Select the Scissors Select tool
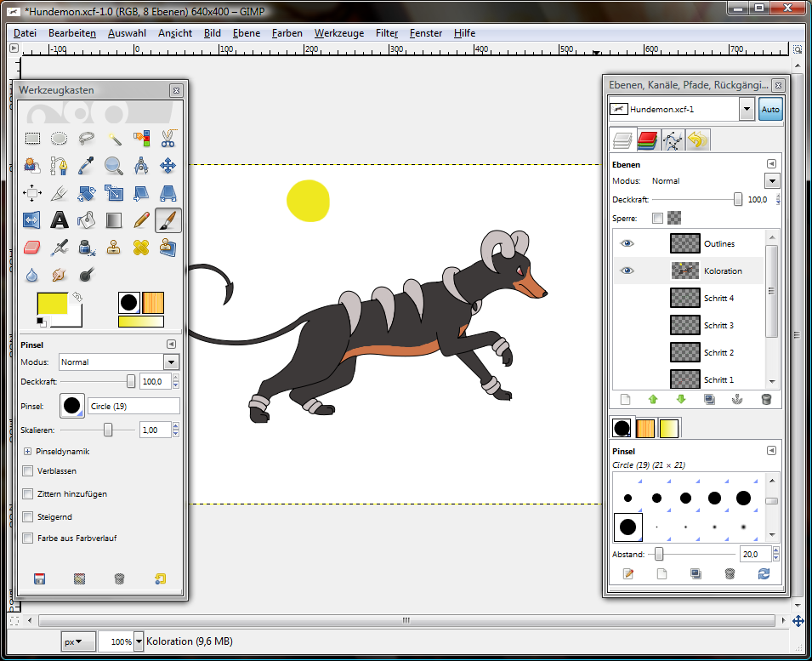 point(168,139)
